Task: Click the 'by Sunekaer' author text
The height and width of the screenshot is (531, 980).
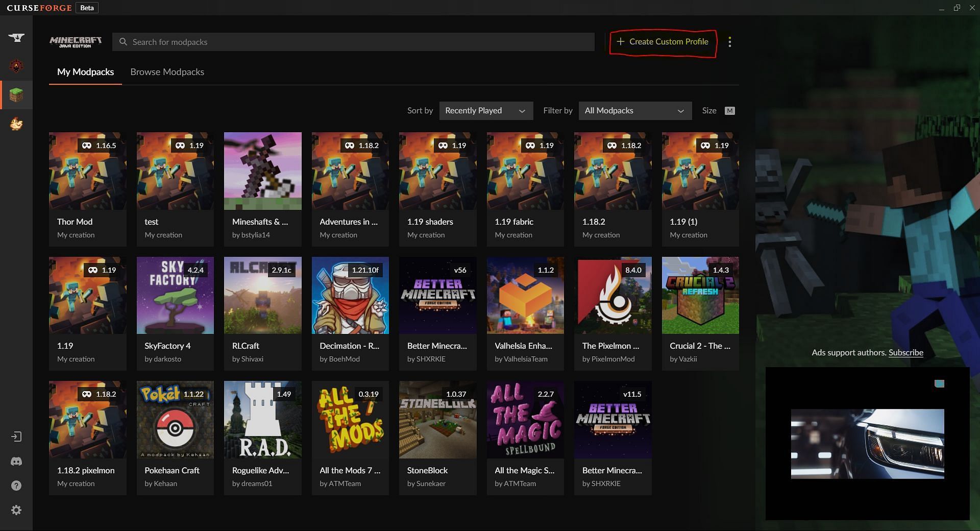Action: coord(426,484)
